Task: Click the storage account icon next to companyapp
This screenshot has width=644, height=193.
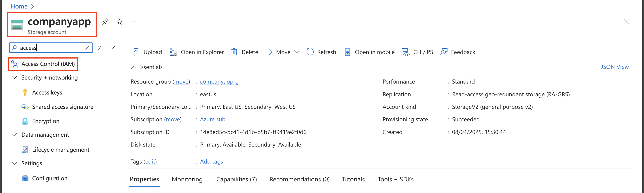Action: click(17, 25)
